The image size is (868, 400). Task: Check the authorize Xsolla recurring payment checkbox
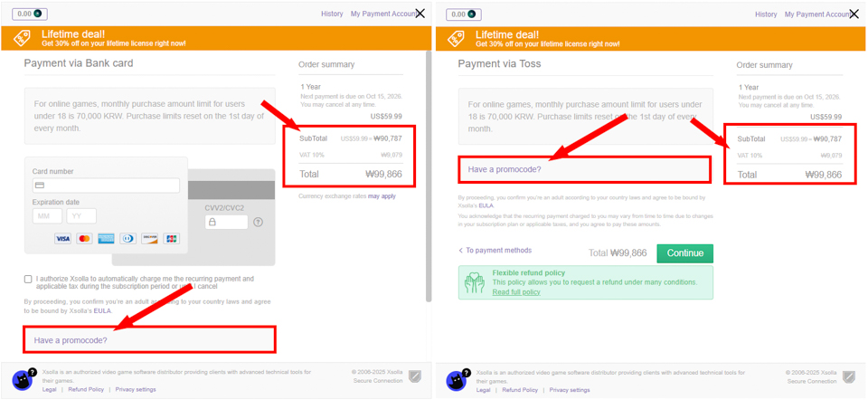coord(28,280)
